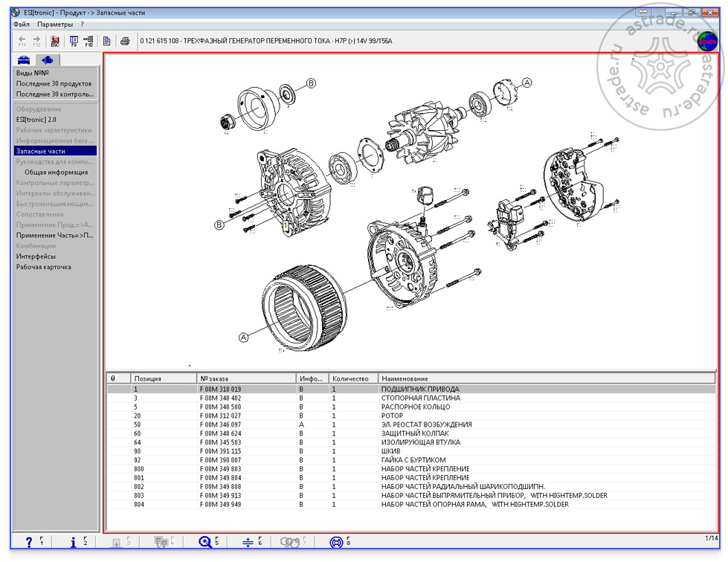Image resolution: width=728 pixels, height=562 pixels.
Task: Open help with the F1 question mark
Action: click(x=30, y=542)
